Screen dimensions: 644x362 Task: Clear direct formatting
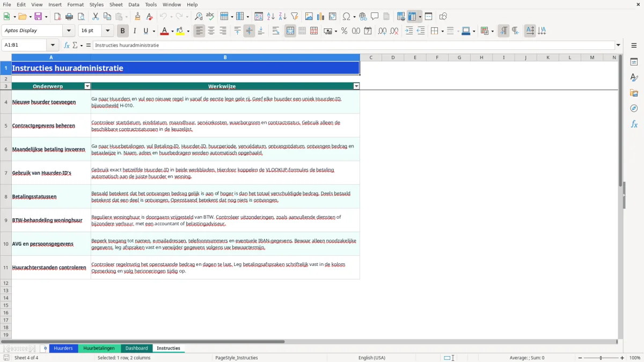point(149,17)
